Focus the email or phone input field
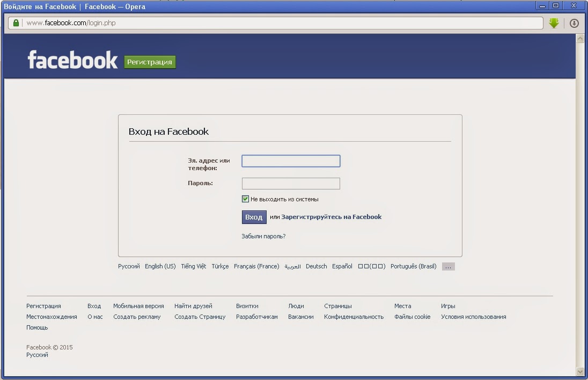 coord(291,161)
